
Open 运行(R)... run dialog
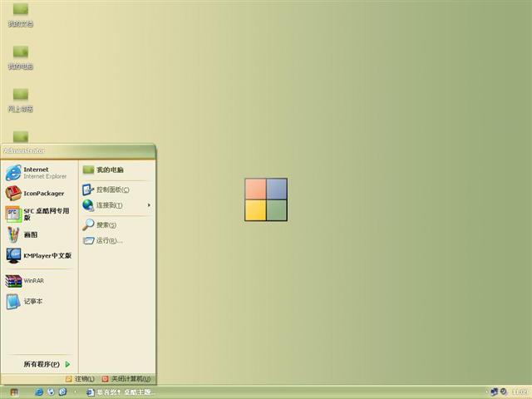pos(116,240)
